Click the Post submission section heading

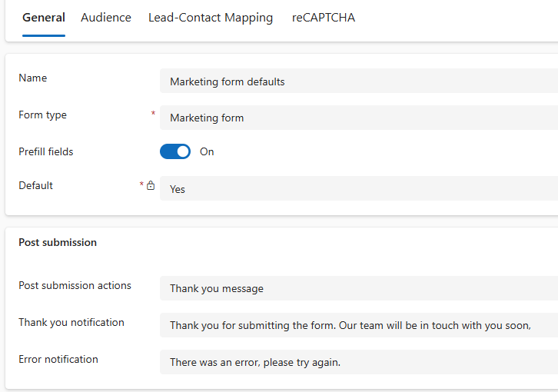(58, 243)
